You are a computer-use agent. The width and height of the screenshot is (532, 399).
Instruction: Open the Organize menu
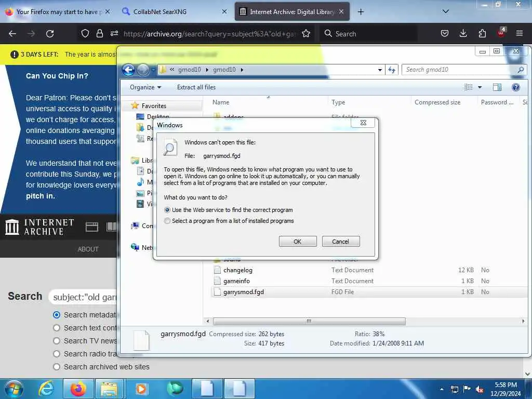pos(145,87)
